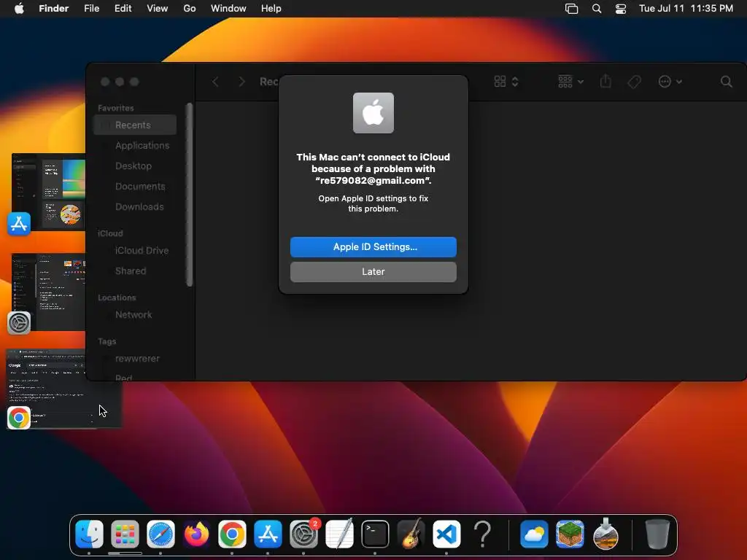Screen dimensions: 747x560
Task: Open the Go menu
Action: [190, 8]
